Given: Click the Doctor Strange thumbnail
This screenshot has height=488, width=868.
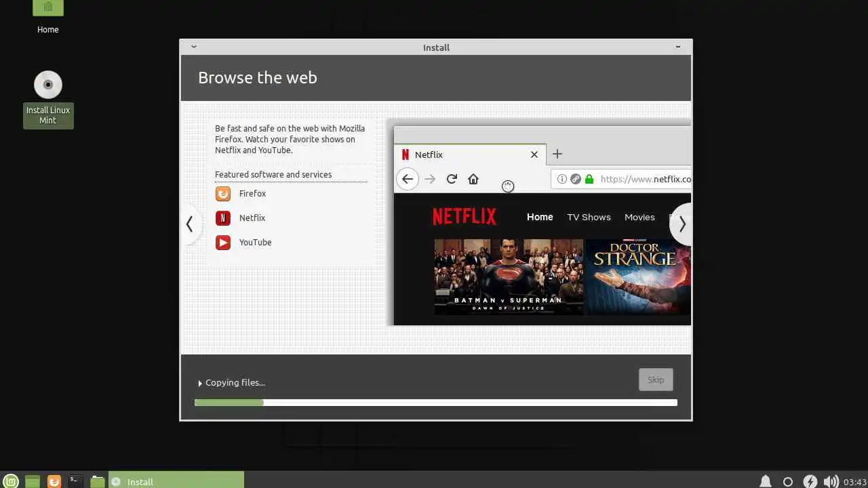Looking at the screenshot, I should click(638, 277).
